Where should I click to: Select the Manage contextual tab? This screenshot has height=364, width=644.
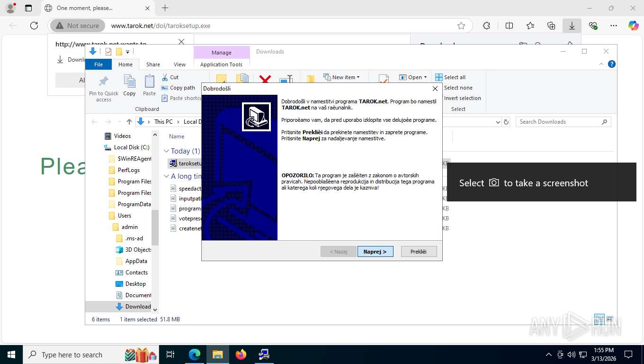tap(222, 53)
